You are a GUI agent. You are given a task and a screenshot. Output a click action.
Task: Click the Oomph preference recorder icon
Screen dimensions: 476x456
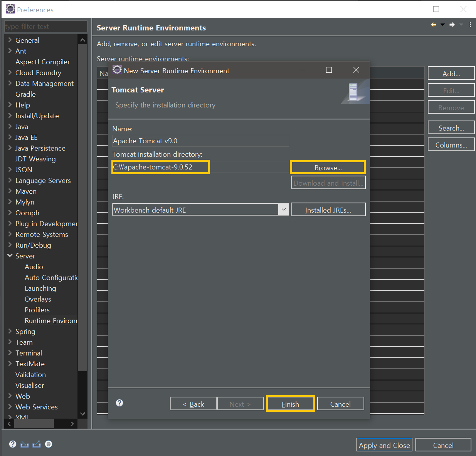49,444
